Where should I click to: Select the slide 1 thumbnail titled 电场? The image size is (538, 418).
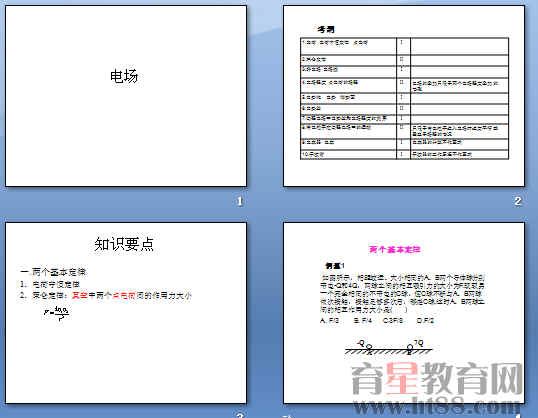126,96
